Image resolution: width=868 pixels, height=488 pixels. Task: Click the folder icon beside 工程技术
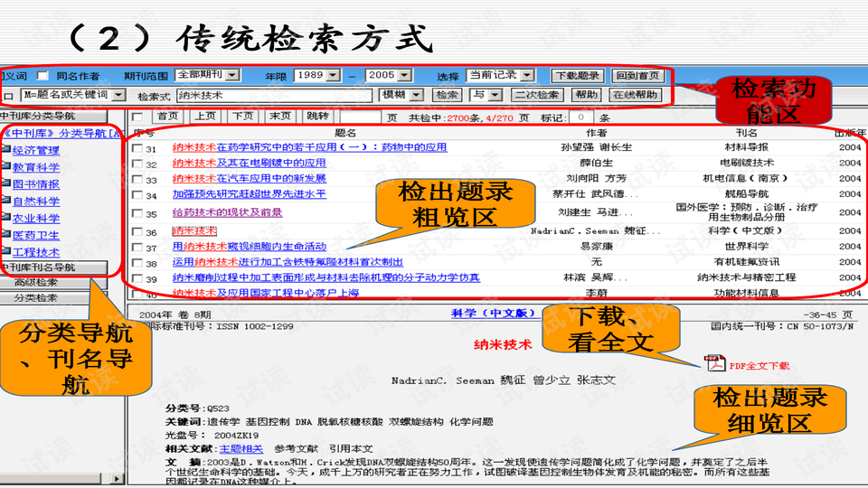[6, 252]
